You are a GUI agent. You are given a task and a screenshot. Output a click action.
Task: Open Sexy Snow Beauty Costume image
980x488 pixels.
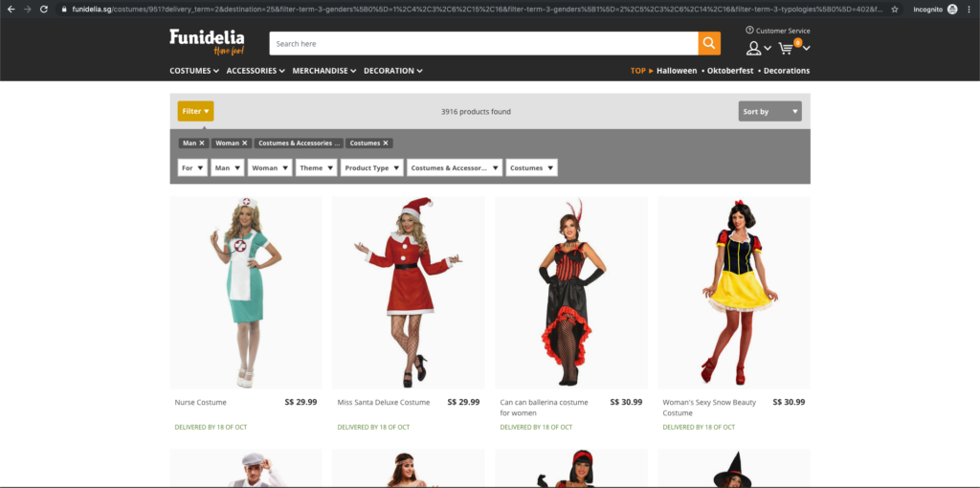tap(734, 293)
